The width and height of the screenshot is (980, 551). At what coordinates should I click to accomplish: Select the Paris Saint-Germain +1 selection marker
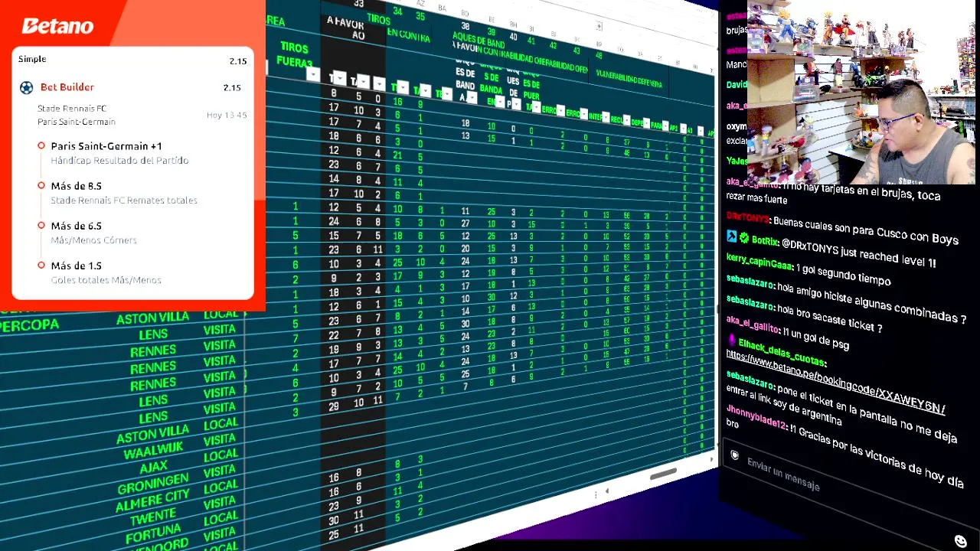[41, 145]
